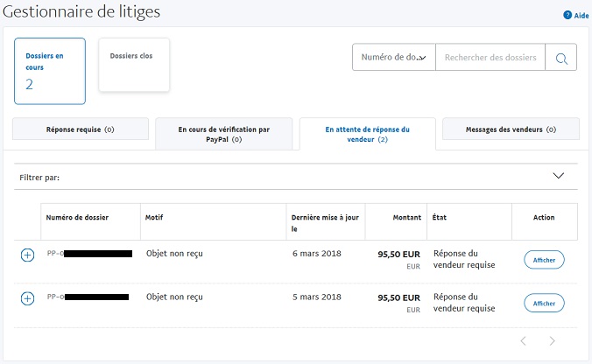
Task: Click Afficher for the 6 mars 2018 case
Action: pyautogui.click(x=544, y=260)
